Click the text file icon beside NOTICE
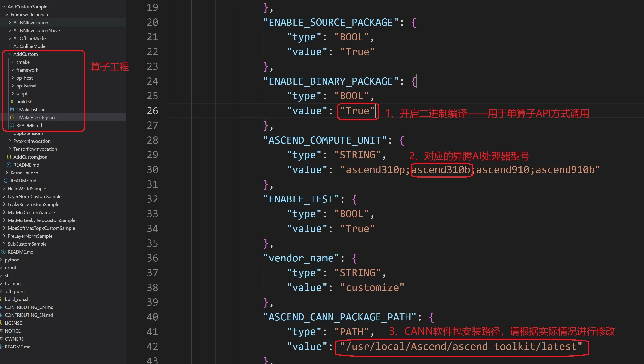644x364 pixels. (1, 331)
